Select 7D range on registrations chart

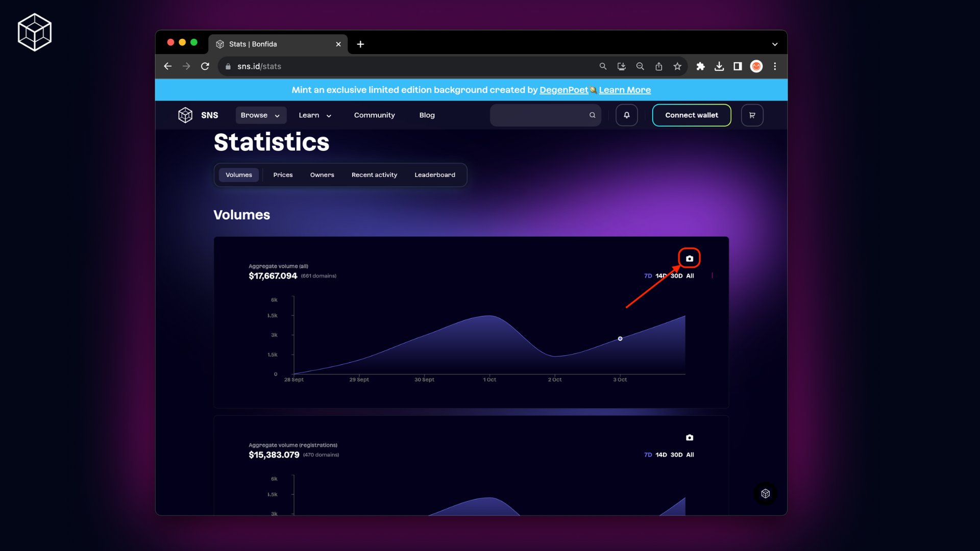pyautogui.click(x=648, y=455)
